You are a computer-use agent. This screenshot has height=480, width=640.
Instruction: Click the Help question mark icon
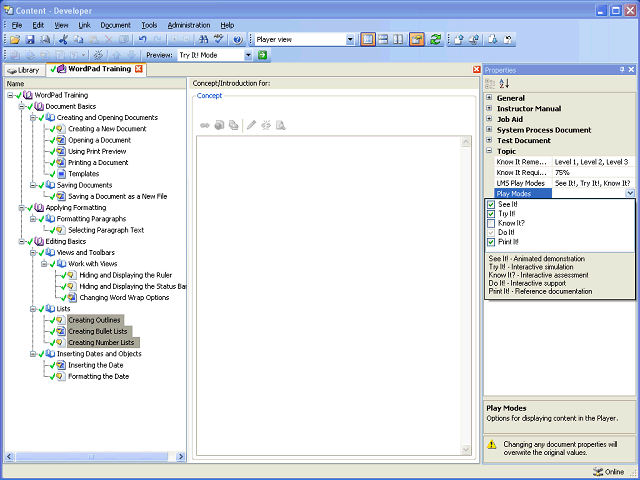coord(238,40)
